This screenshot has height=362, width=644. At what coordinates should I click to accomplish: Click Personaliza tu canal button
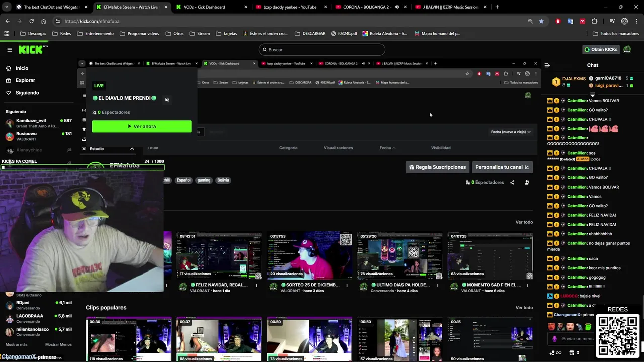pyautogui.click(x=502, y=167)
